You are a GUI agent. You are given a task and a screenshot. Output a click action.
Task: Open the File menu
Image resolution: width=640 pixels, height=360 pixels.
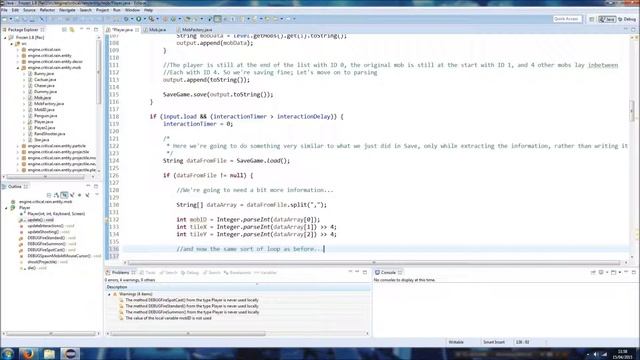(x=4, y=10)
